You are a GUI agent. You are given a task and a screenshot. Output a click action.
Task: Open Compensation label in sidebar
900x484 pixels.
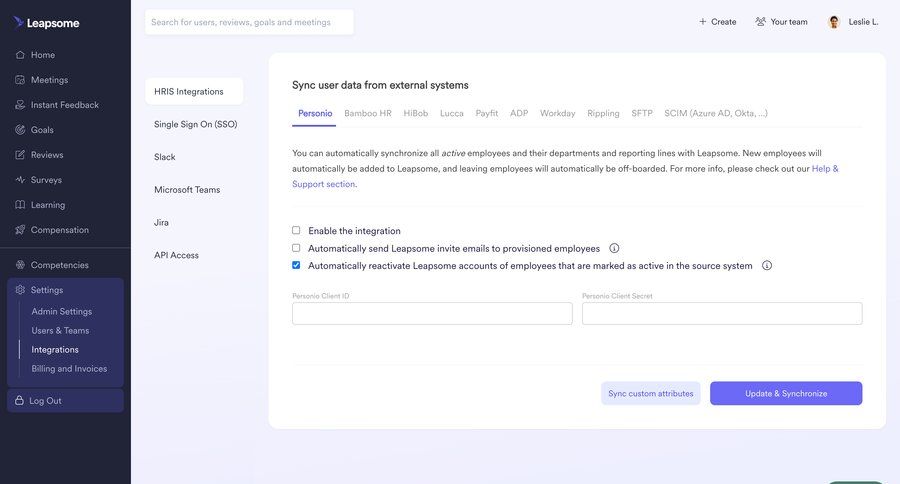pyautogui.click(x=60, y=230)
